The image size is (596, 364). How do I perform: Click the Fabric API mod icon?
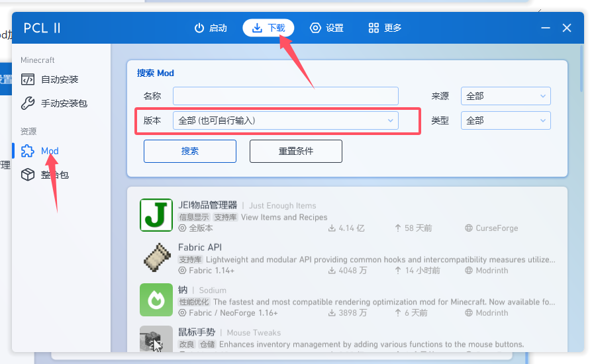pos(156,257)
